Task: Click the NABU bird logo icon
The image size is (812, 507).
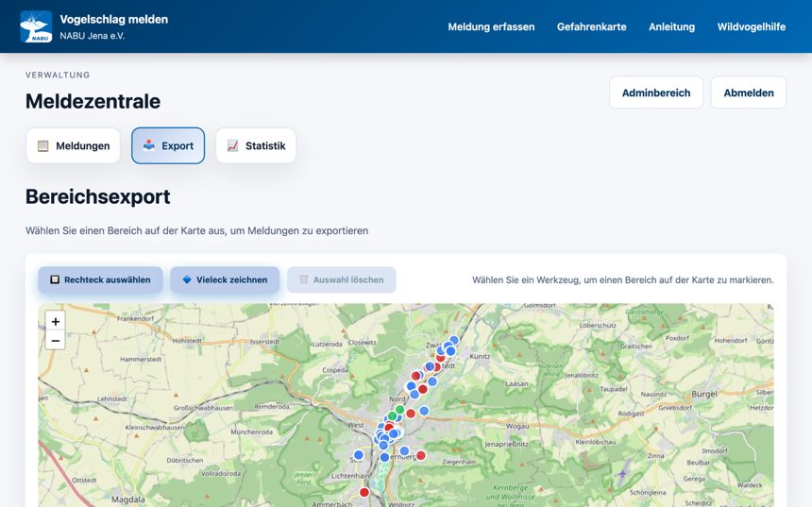Action: (36, 26)
